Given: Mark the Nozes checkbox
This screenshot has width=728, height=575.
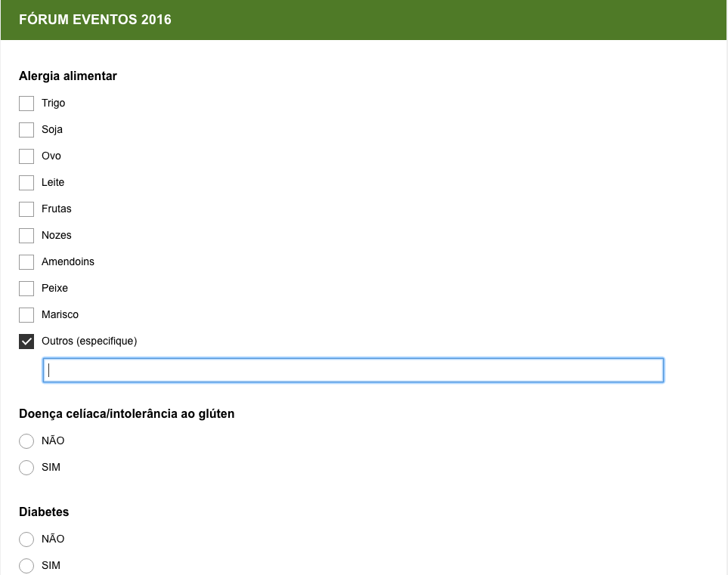Looking at the screenshot, I should pyautogui.click(x=26, y=236).
